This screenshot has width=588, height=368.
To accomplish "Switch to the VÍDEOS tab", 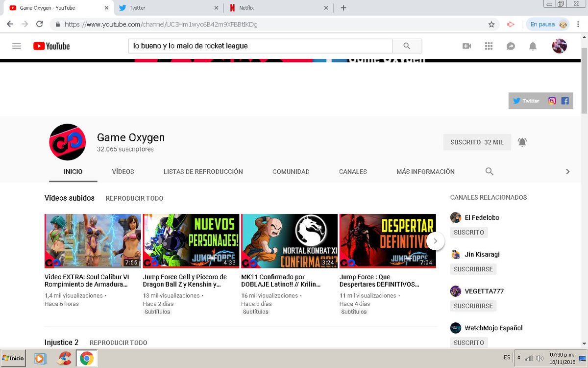I will pyautogui.click(x=123, y=172).
